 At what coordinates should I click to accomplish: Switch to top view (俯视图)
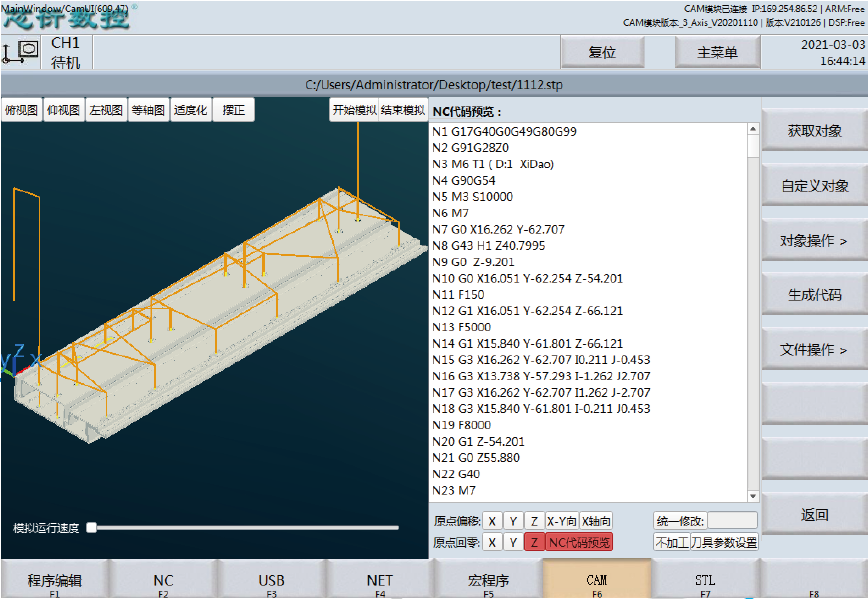(x=21, y=110)
